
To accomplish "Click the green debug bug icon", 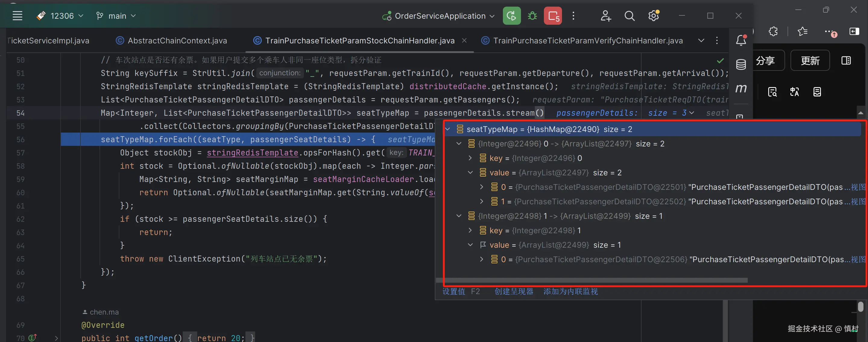I will 532,16.
